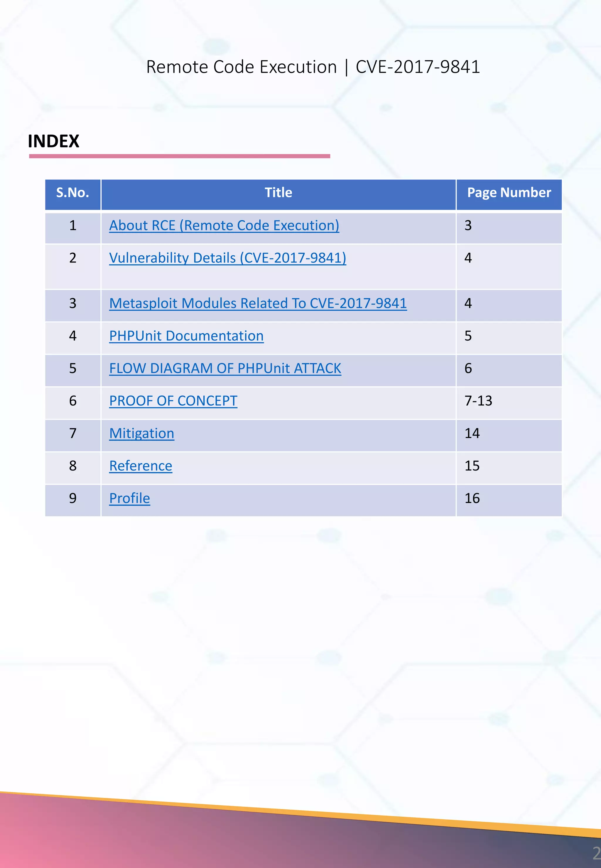Open the Profile link in the index

click(129, 498)
